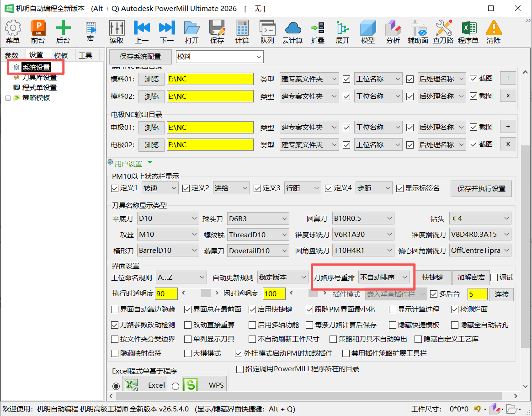This screenshot has width=532, height=416.
Task: Open the 球头刀 D6R3 dropdown
Action: pyautogui.click(x=258, y=219)
